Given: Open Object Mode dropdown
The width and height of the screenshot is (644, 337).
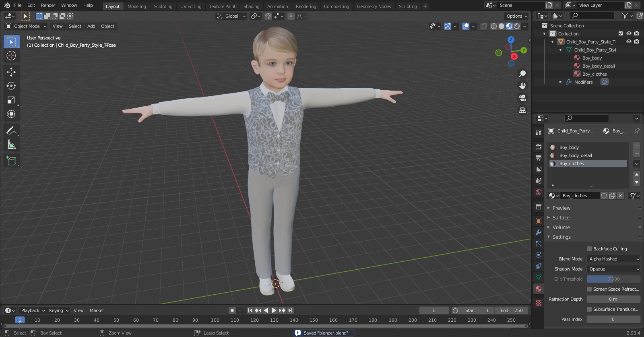Looking at the screenshot, I should pos(26,26).
